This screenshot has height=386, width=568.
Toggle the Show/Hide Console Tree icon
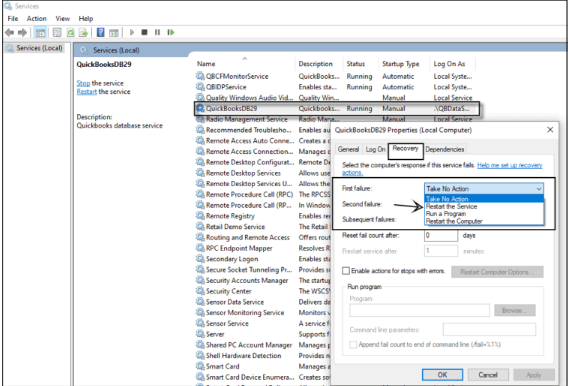pyautogui.click(x=40, y=33)
